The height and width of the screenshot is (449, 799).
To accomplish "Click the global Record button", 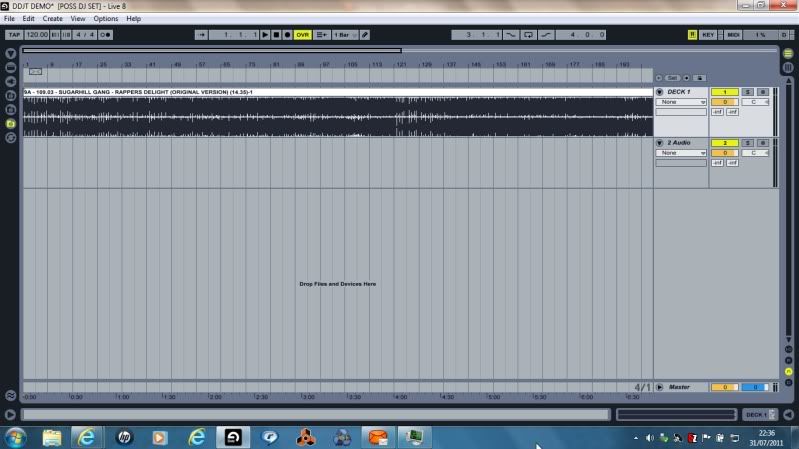I will [x=287, y=35].
